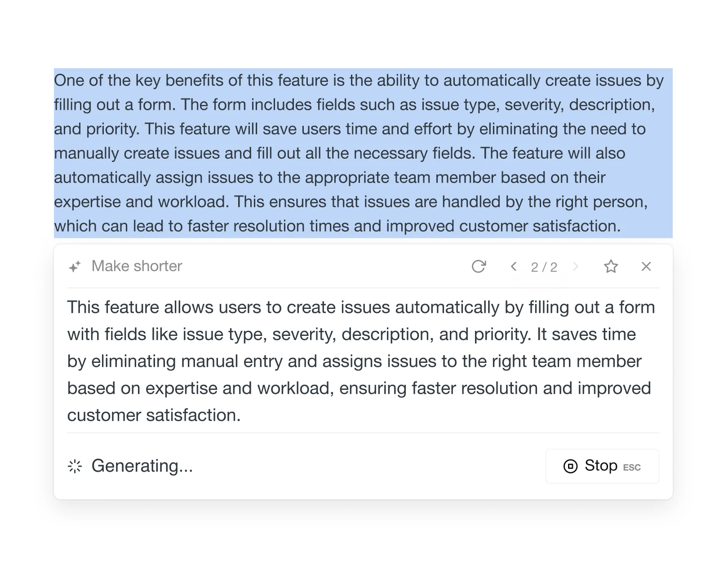728x567 pixels.
Task: Click the "Generating..." status label
Action: 142,466
